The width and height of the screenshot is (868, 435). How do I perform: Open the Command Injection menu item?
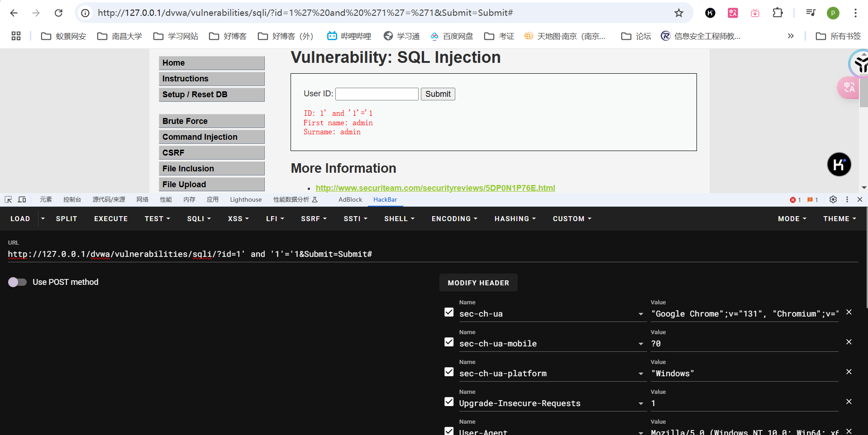(x=212, y=137)
